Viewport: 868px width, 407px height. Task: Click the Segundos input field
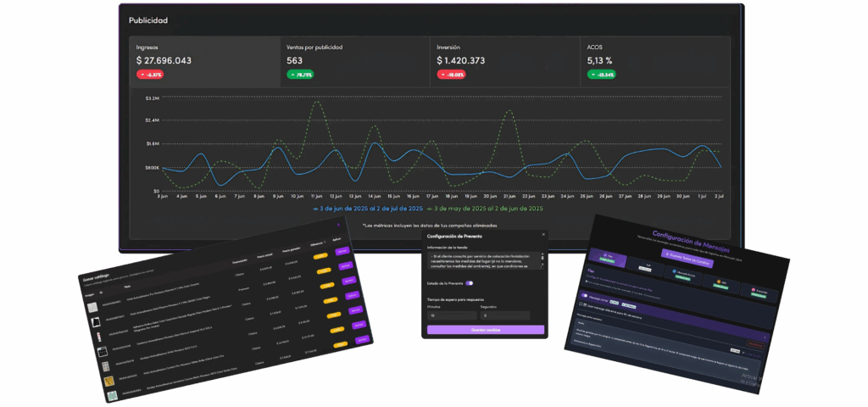coord(505,315)
